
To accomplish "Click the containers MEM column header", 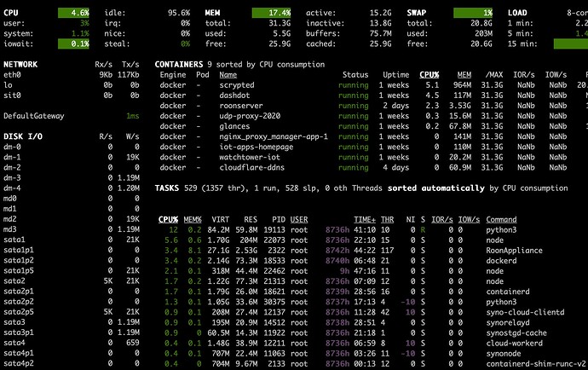I will click(464, 75).
